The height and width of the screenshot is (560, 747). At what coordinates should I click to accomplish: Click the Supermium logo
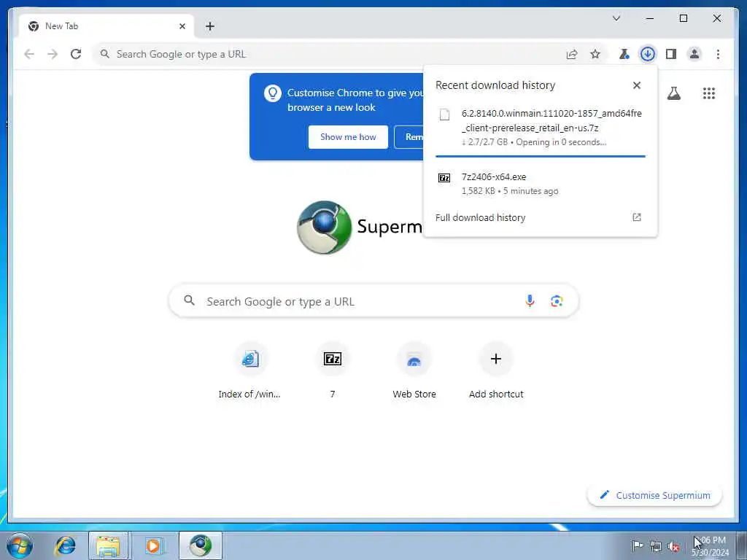pyautogui.click(x=324, y=227)
